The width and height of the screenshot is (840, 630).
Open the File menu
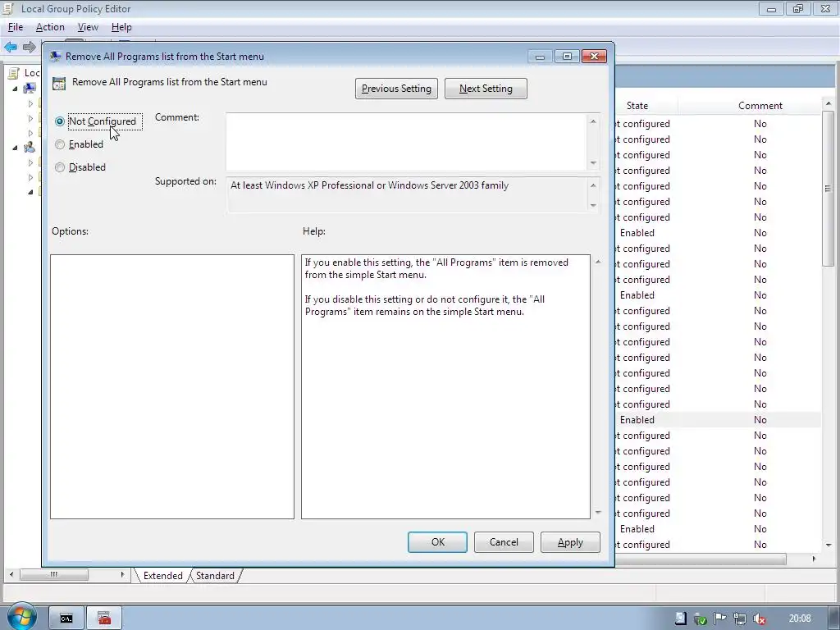pos(16,27)
